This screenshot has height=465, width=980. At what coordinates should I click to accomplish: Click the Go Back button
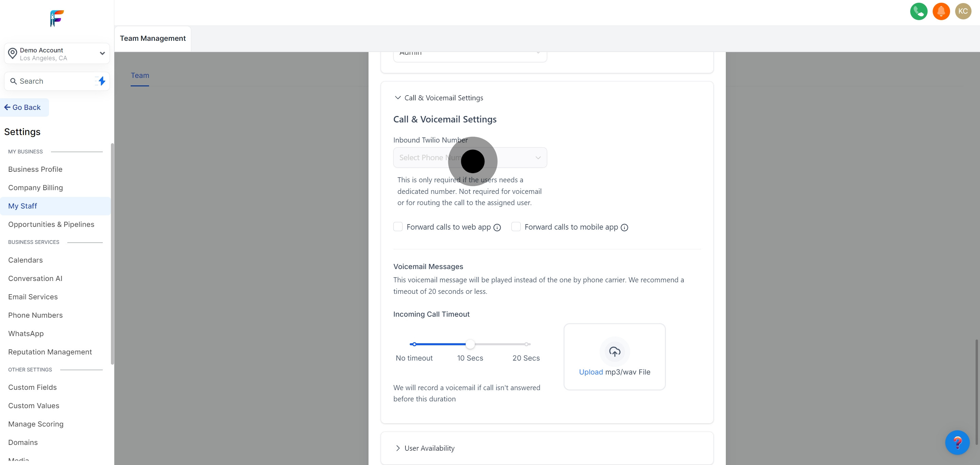(x=23, y=107)
